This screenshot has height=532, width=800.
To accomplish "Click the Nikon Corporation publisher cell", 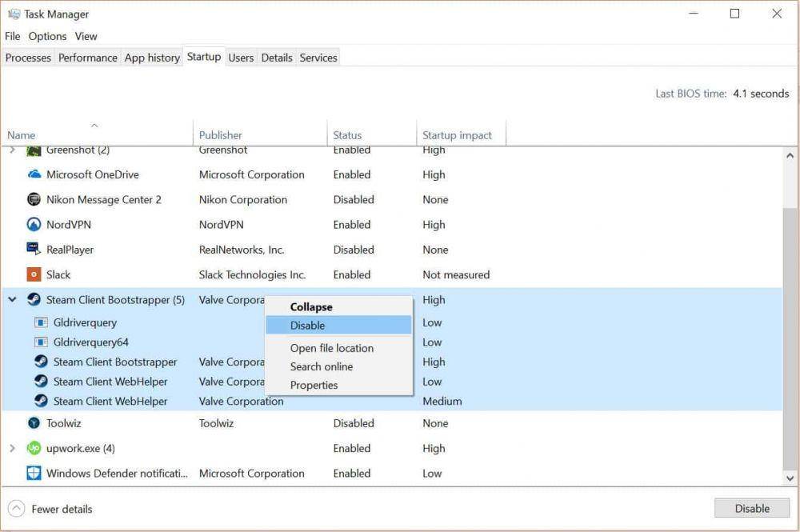I will (x=243, y=199).
